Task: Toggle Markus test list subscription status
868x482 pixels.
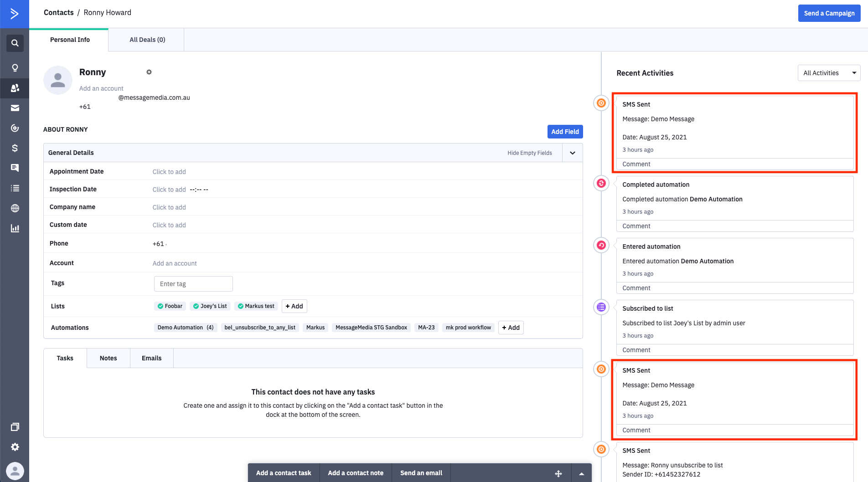Action: pos(240,306)
